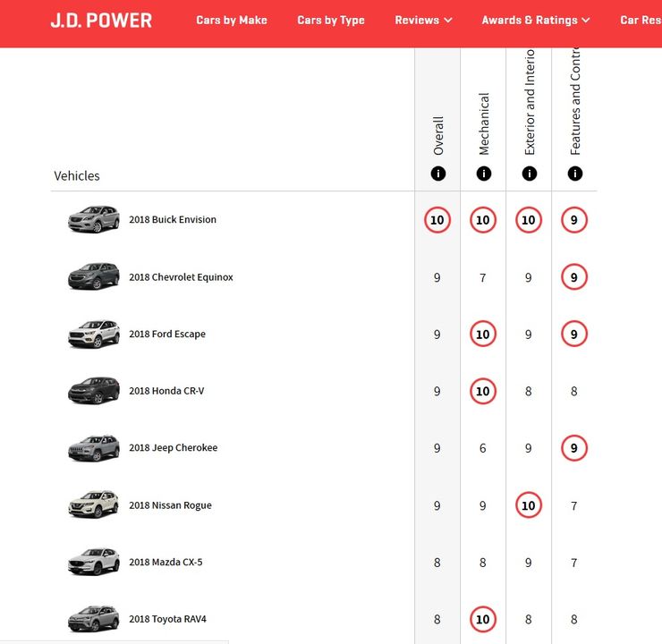
Task: Click Chevrolet Equinox's Mechanical rating of 7
Action: coord(483,277)
